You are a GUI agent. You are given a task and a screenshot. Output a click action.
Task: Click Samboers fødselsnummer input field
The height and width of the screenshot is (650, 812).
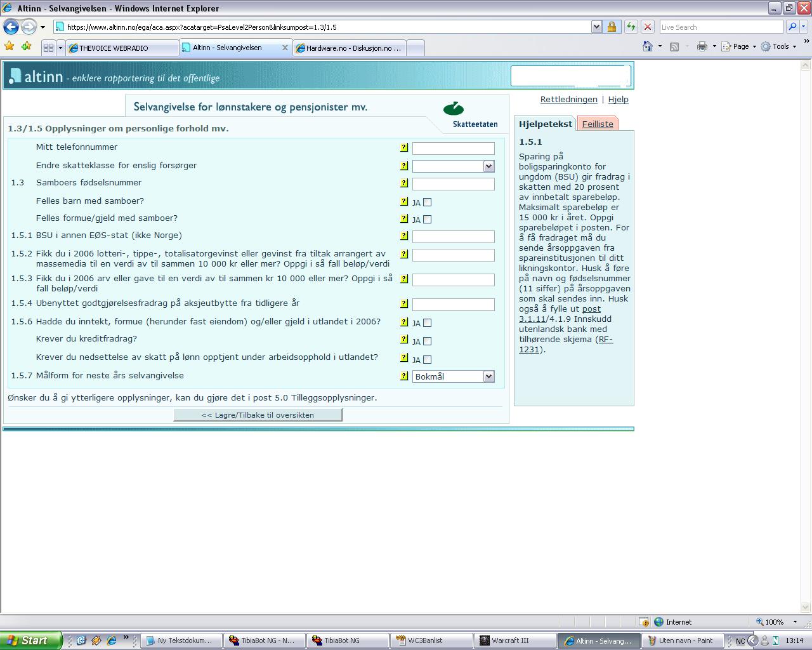coord(453,183)
